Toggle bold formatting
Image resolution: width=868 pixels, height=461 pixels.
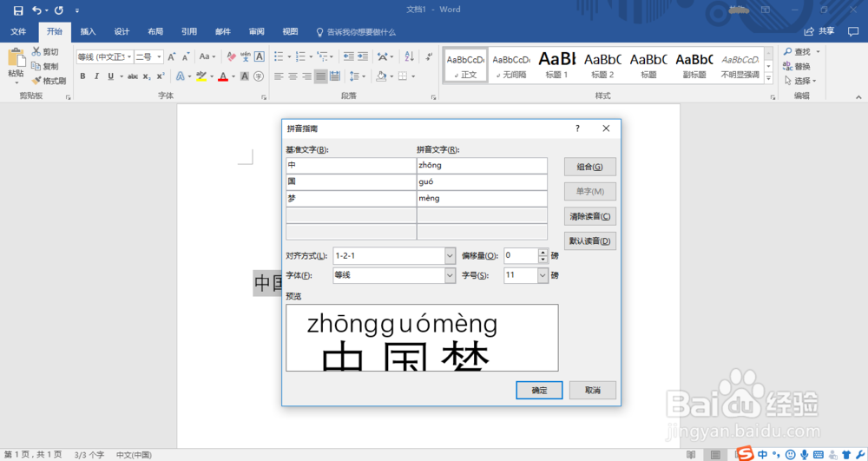coord(82,76)
